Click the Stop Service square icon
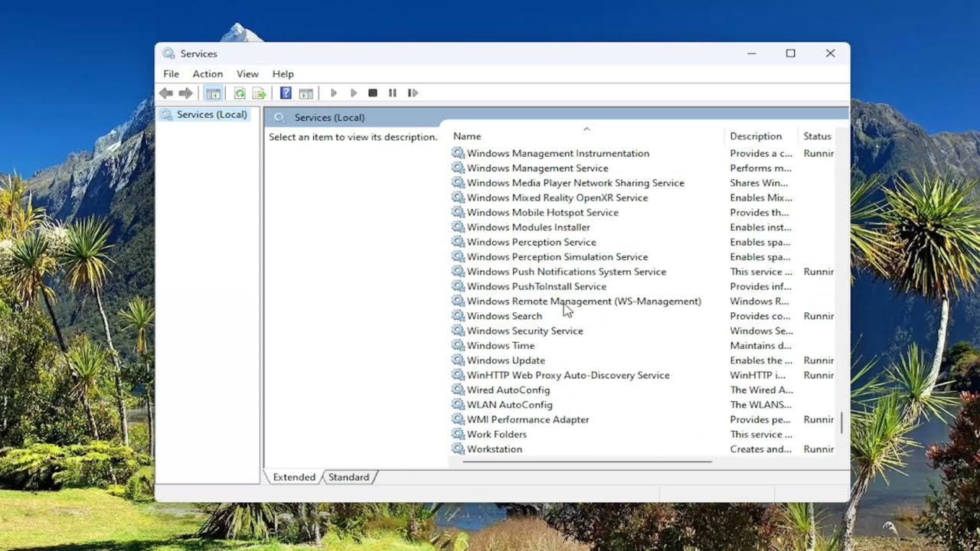The image size is (980, 551). pyautogui.click(x=373, y=93)
